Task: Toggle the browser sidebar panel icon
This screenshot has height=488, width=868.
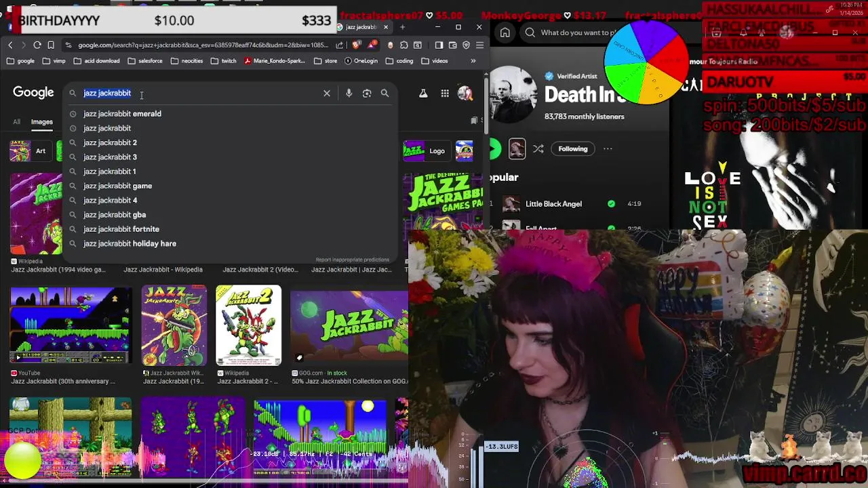Action: point(439,45)
